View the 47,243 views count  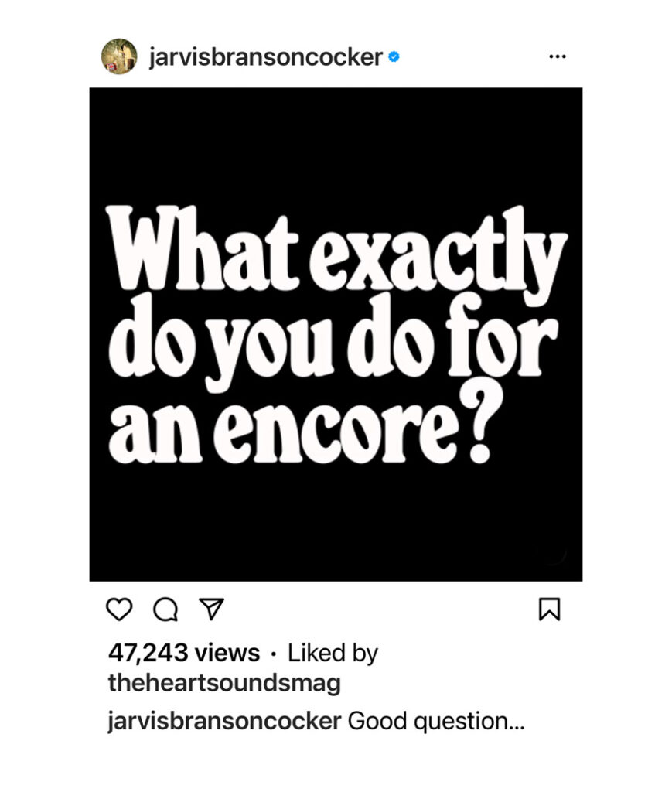[x=184, y=653]
